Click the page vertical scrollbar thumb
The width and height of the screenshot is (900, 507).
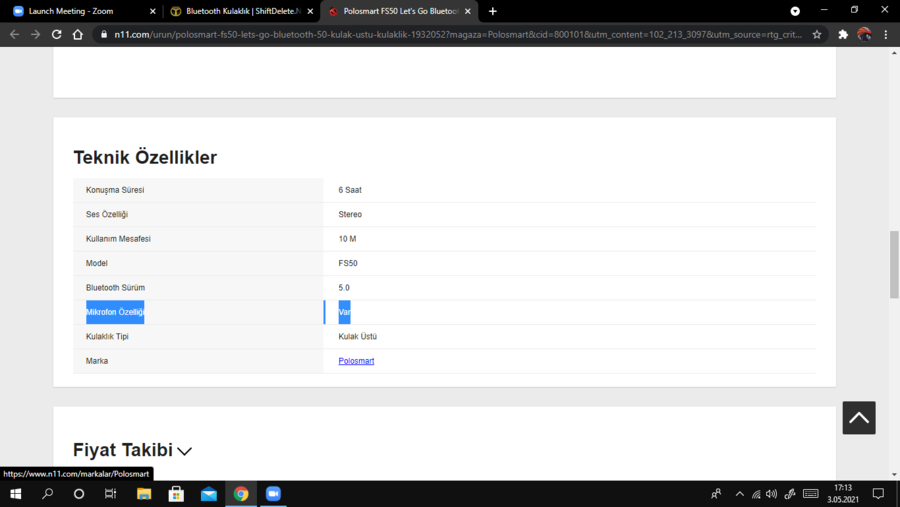(x=894, y=264)
